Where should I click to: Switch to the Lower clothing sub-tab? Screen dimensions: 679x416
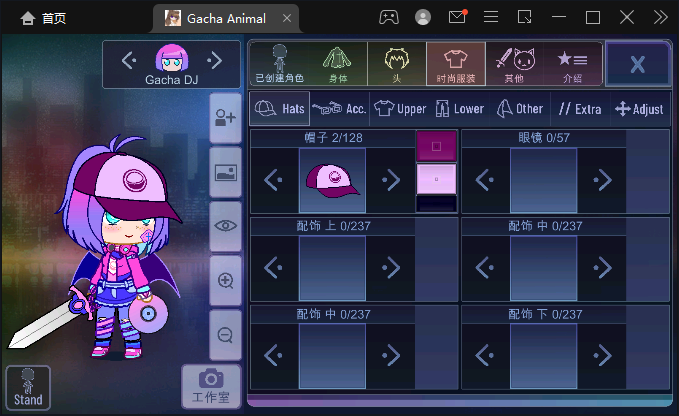coord(460,109)
